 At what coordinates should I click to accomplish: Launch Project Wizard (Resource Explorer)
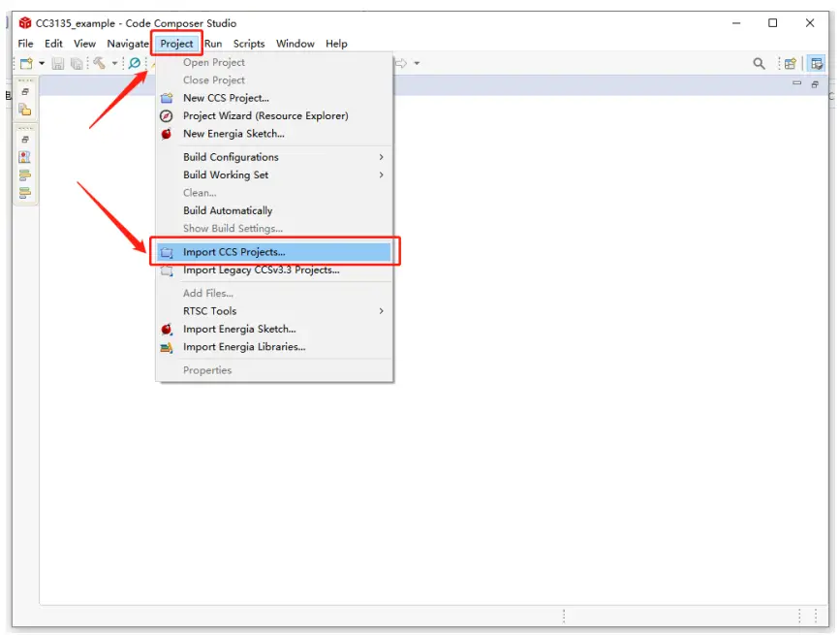[274, 115]
